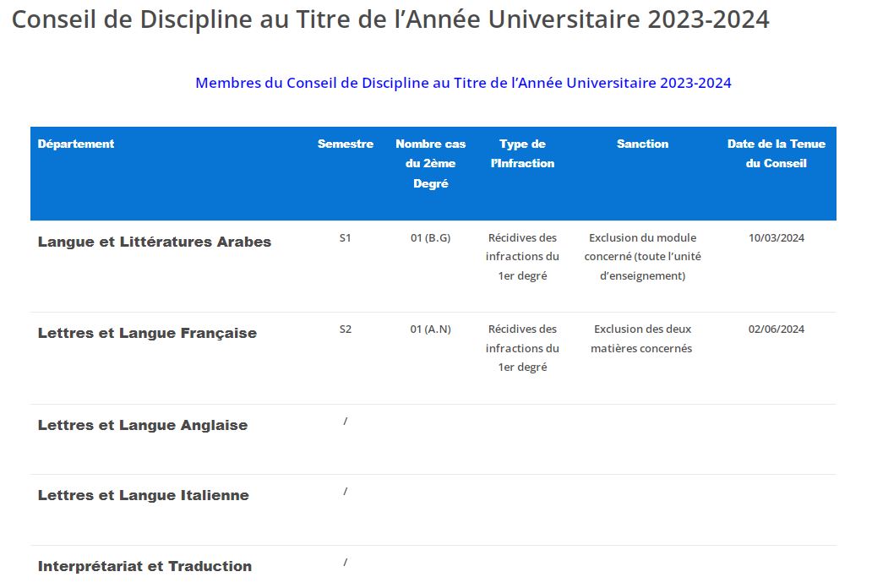Click the S2 semester cell

(345, 329)
